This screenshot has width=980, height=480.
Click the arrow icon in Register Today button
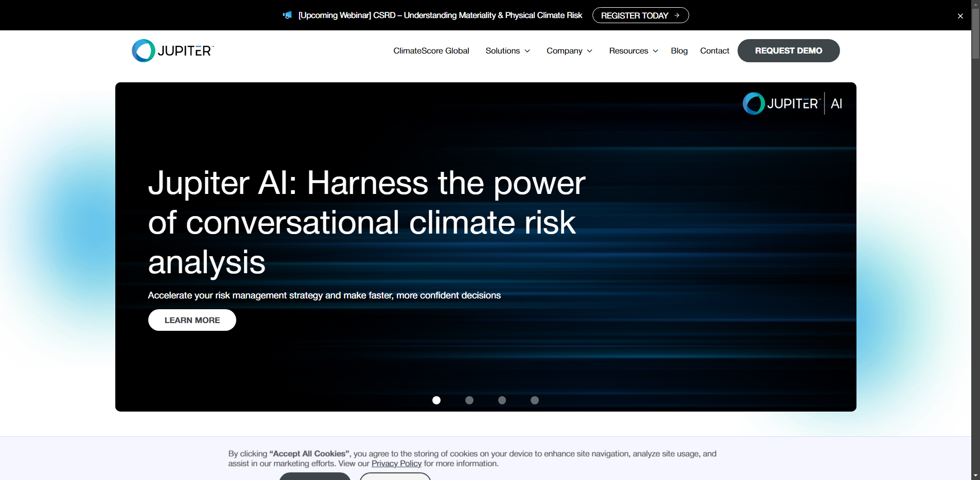pos(677,15)
